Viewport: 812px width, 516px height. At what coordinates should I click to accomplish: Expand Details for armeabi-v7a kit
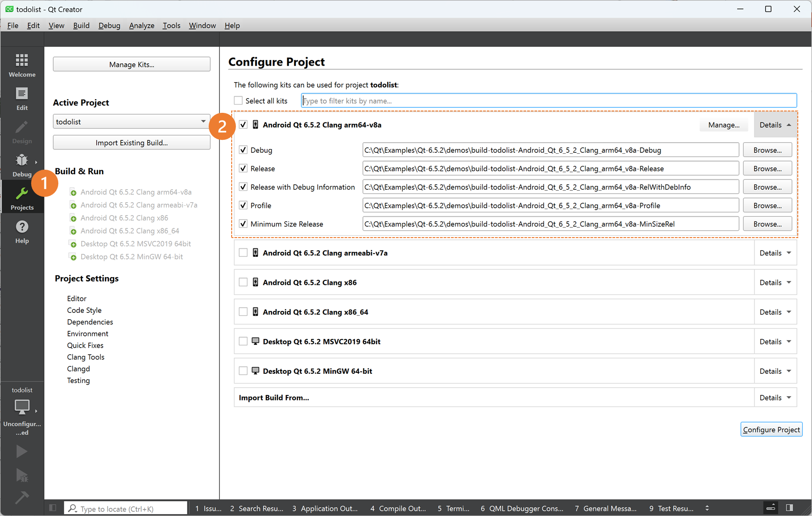click(775, 253)
